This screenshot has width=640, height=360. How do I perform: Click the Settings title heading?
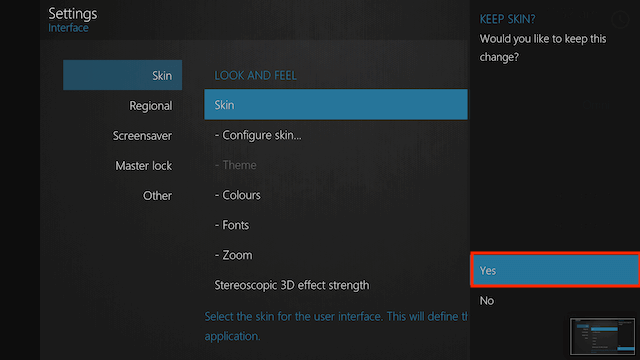click(x=73, y=14)
